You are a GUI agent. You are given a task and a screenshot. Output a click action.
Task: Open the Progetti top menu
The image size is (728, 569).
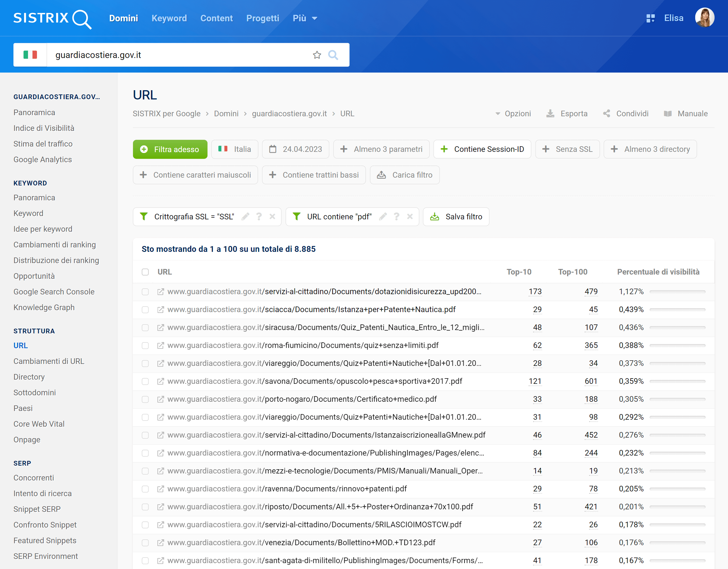click(x=263, y=18)
